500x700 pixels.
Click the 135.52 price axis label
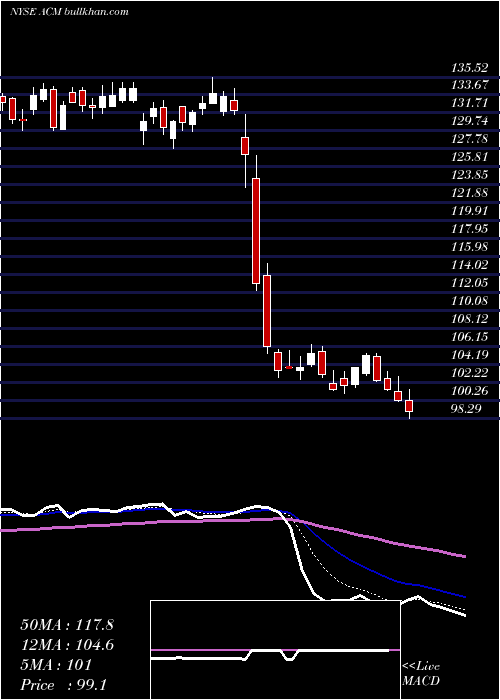point(470,69)
